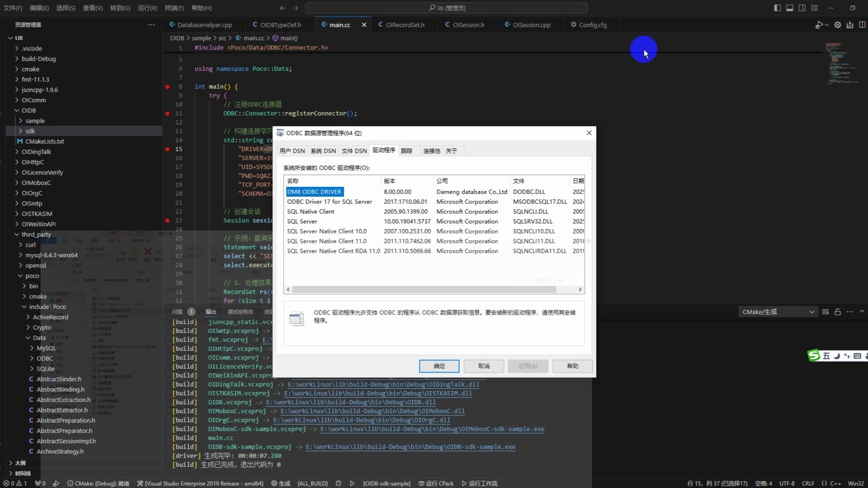Open the 'CMake/生成' output channel dropdown
Viewport: 868px width, 488px height.
[x=778, y=312]
